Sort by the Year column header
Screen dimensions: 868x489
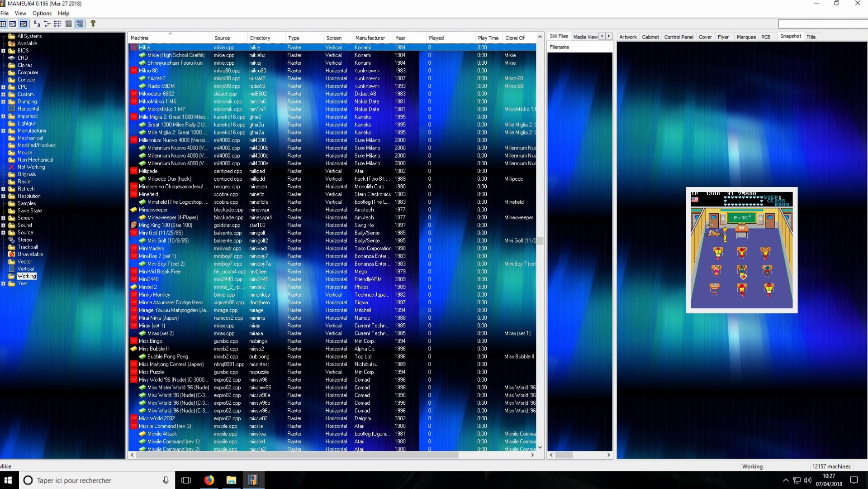[409, 38]
